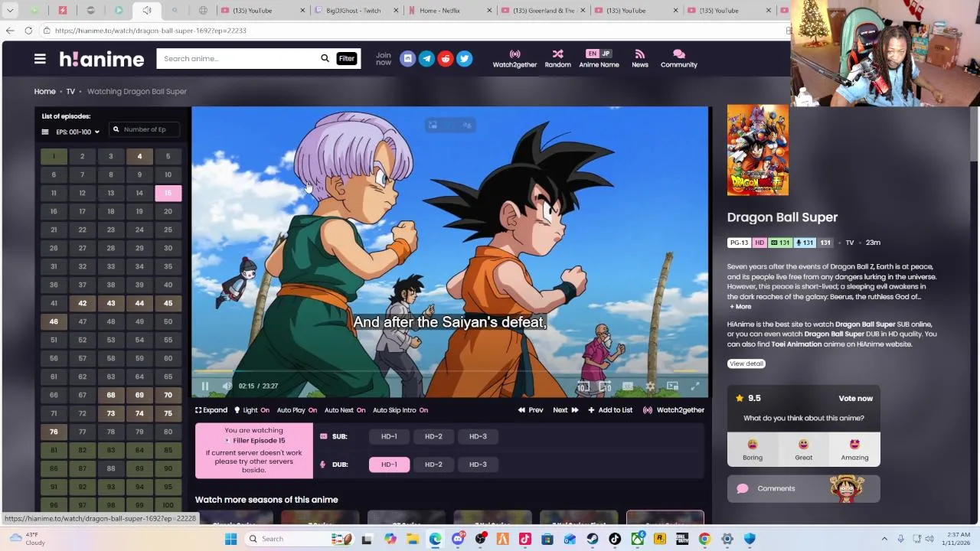The width and height of the screenshot is (980, 551).
Task: Open Watch2gether from the top navigation
Action: pos(514,59)
